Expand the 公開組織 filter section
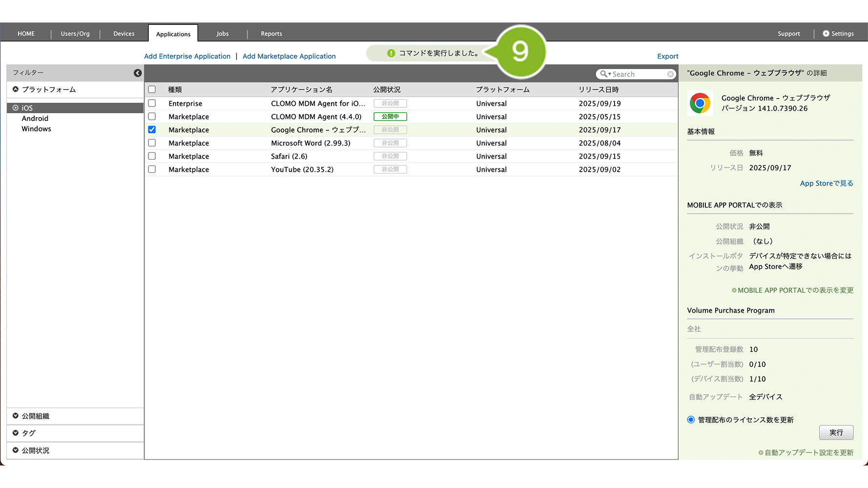The width and height of the screenshot is (868, 488). 16,416
